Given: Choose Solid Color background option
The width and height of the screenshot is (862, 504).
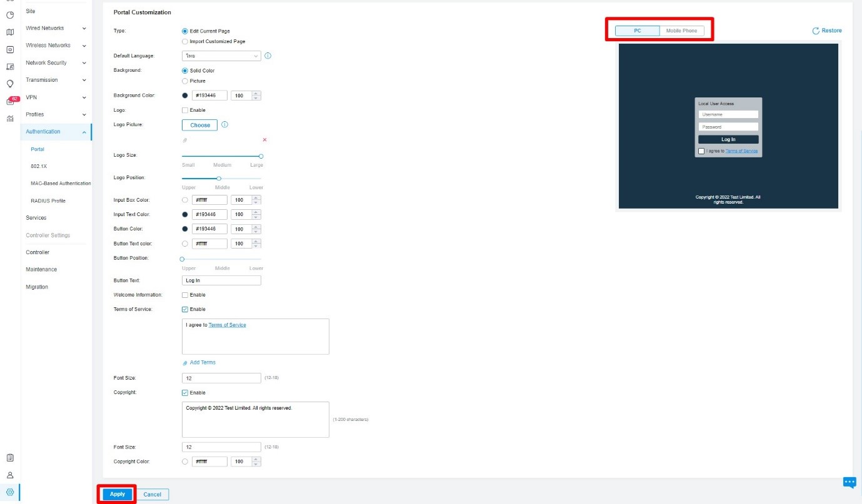Looking at the screenshot, I should [x=184, y=71].
